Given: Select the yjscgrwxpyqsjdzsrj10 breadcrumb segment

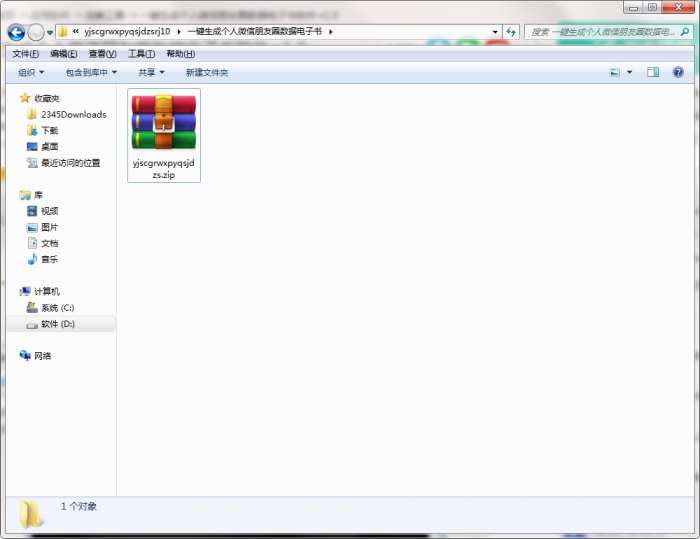Looking at the screenshot, I should click(x=127, y=32).
